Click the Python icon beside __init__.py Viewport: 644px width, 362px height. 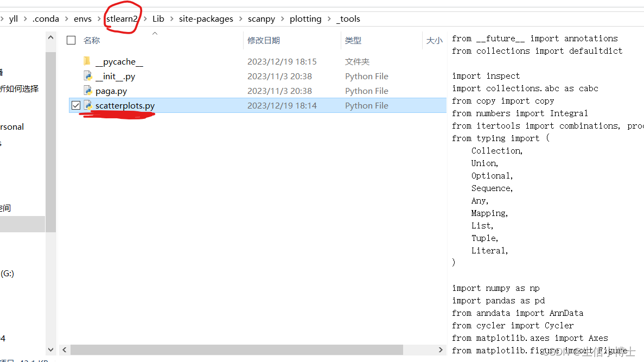click(88, 76)
